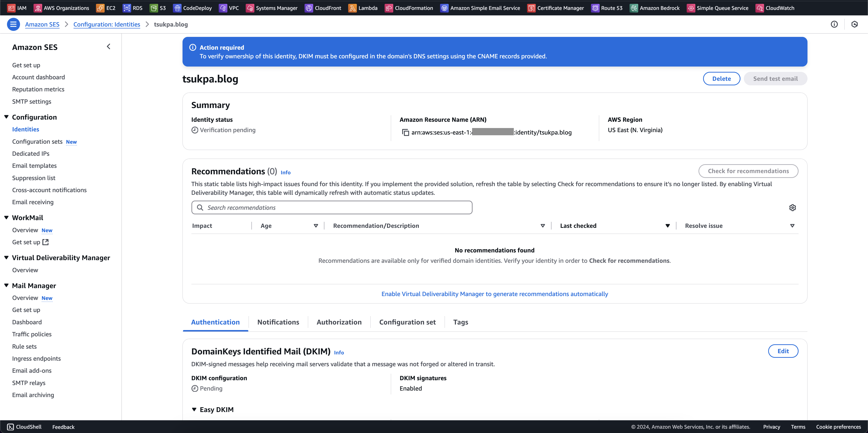
Task: Open the VPC shortcut icon
Action: click(x=223, y=8)
